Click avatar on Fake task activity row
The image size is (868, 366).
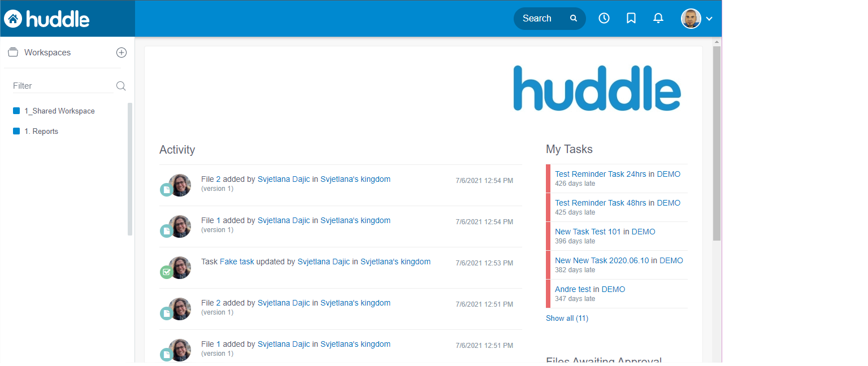[180, 268]
